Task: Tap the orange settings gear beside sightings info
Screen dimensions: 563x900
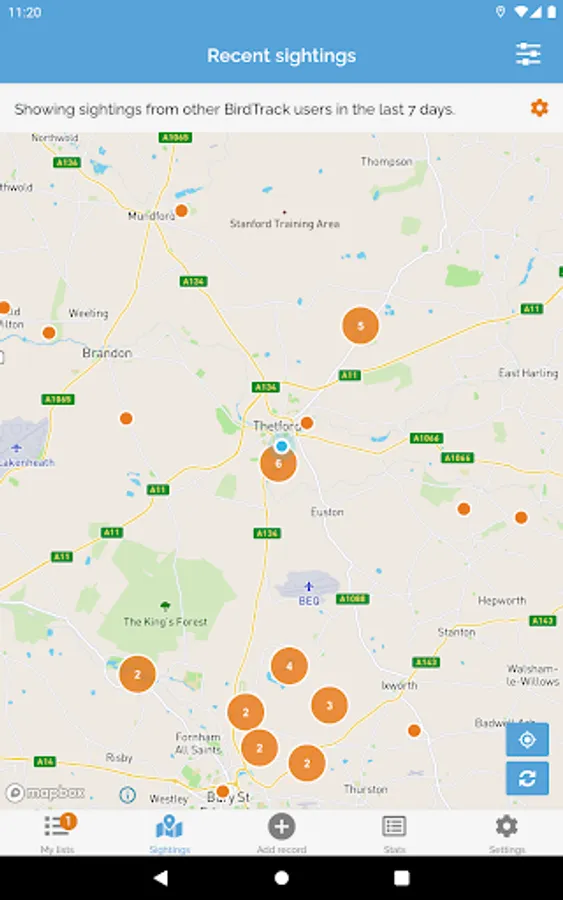Action: [539, 108]
